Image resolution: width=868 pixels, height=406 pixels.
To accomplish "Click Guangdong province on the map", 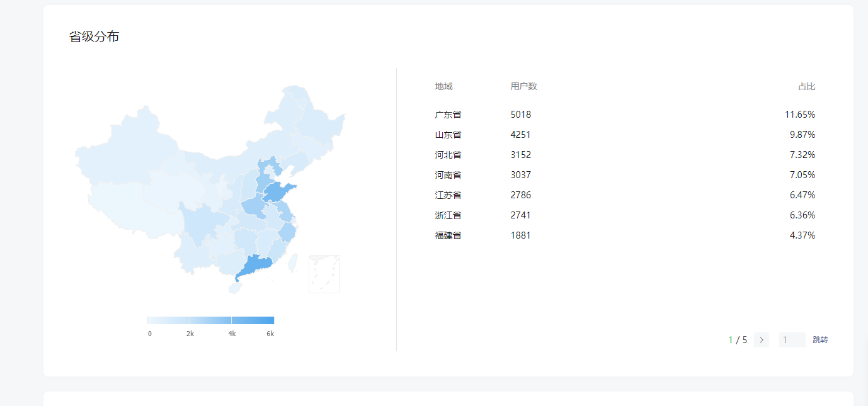I will pyautogui.click(x=255, y=265).
